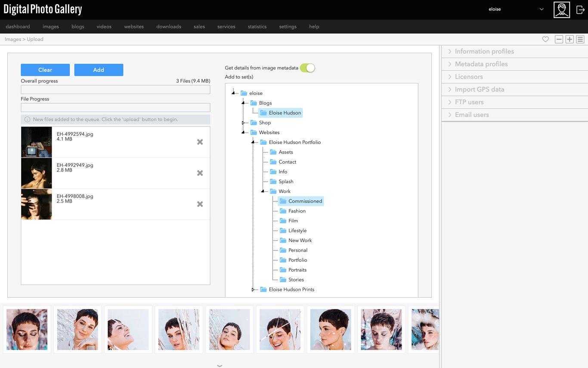588x368 pixels.
Task: Open the user profile avatar icon
Action: tap(561, 9)
